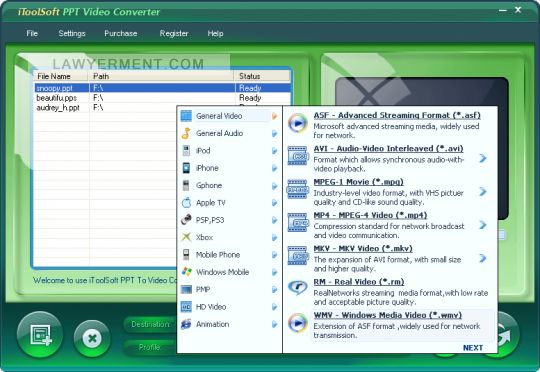Click the iPhone device icon

click(x=186, y=168)
